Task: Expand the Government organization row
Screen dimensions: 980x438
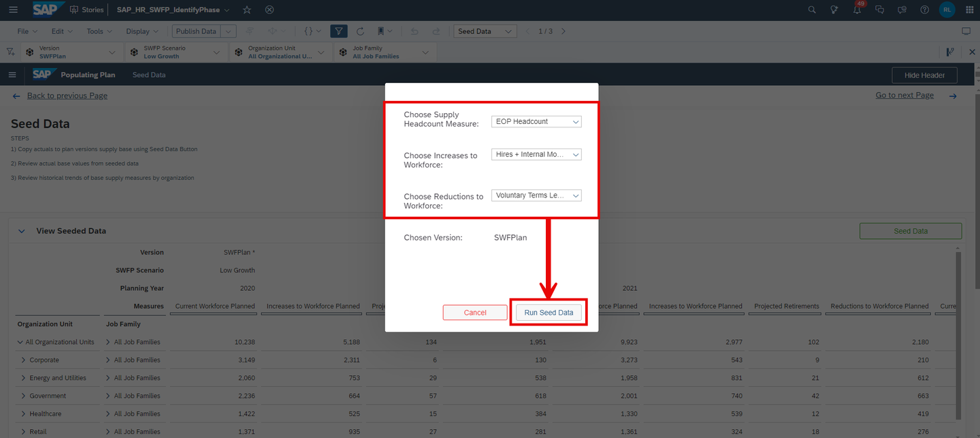Action: click(x=24, y=396)
